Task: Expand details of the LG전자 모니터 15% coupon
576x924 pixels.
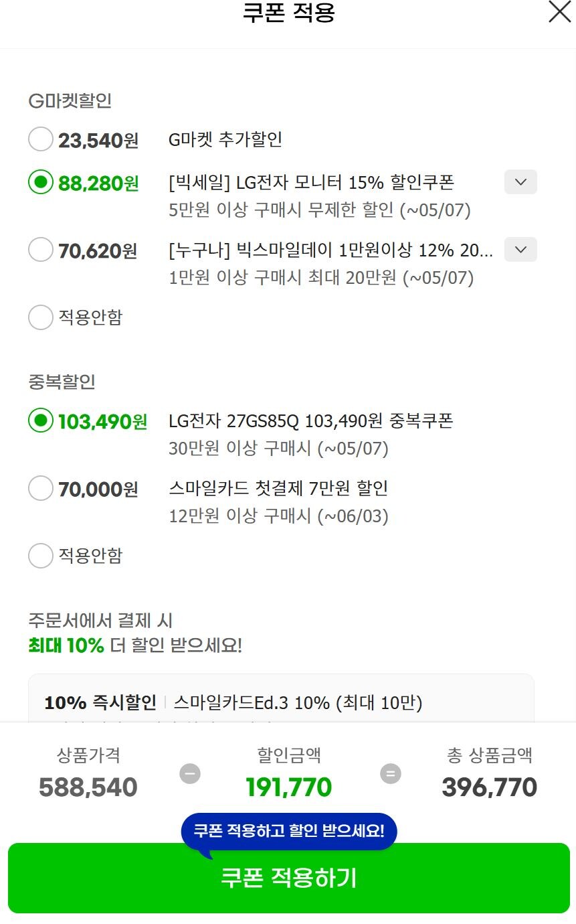Action: 520,182
